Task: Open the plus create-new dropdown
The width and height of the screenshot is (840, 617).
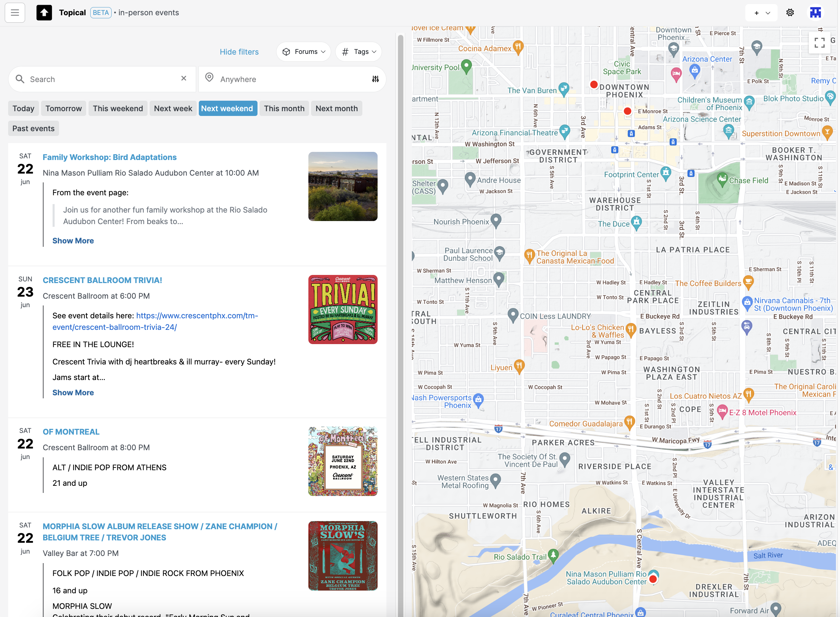Action: pos(761,13)
